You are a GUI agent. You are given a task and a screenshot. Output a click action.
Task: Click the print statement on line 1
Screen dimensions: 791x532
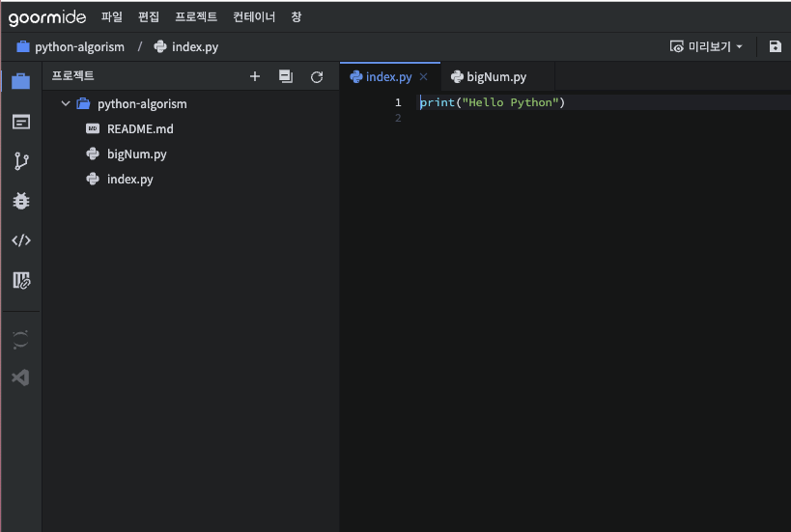(x=493, y=102)
